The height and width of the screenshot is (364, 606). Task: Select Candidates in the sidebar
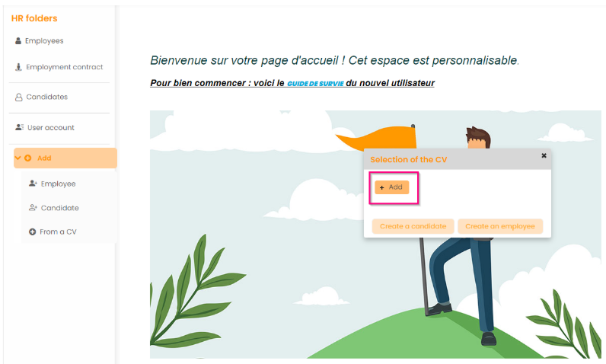click(x=41, y=97)
